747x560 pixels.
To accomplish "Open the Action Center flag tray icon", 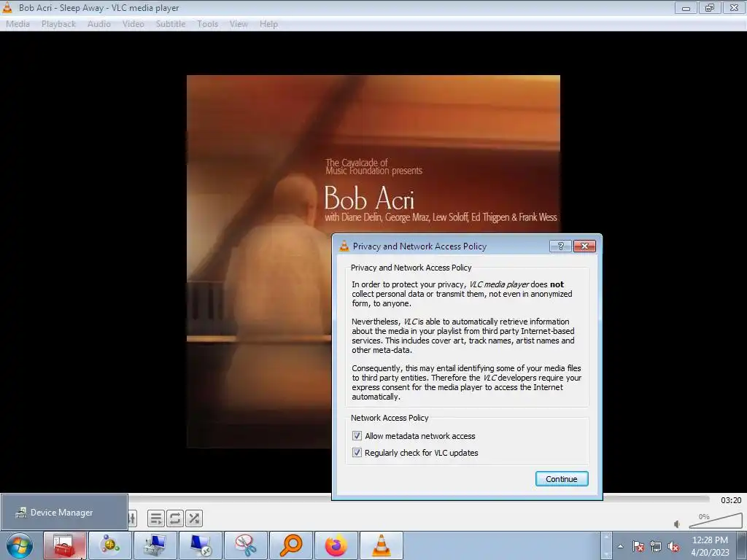I will coord(638,546).
